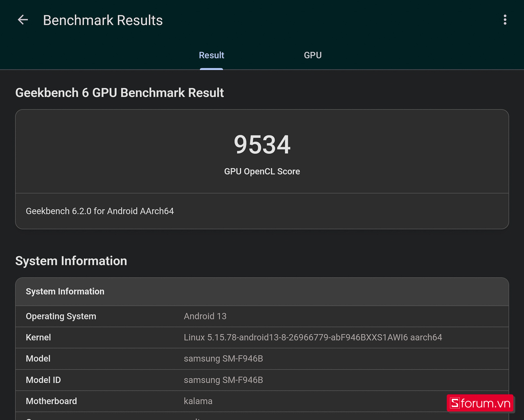Screen dimensions: 524x420
Task: Select the Result tab
Action: point(211,55)
